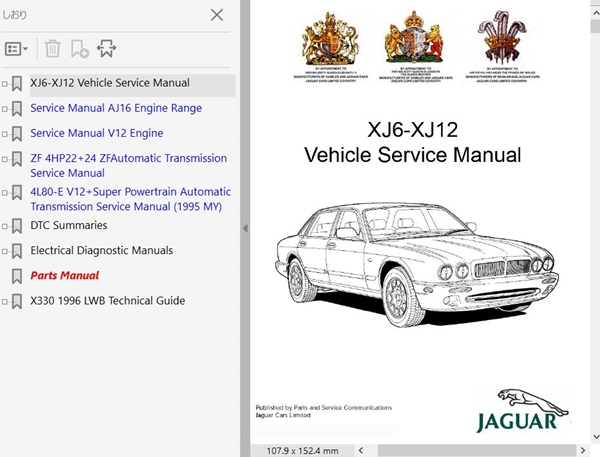The height and width of the screenshot is (457, 600).
Task: Click bookmark icon beside Parts Manual
Action: (16, 276)
